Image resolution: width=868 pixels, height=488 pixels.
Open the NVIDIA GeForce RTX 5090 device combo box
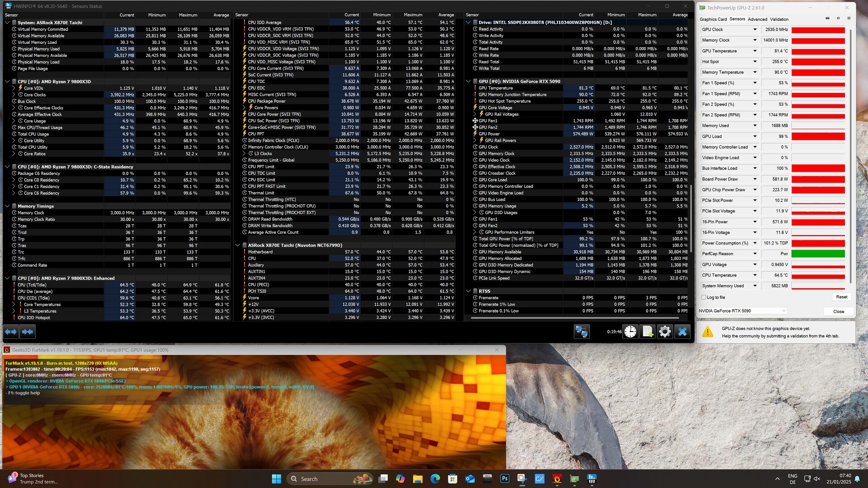click(742, 311)
